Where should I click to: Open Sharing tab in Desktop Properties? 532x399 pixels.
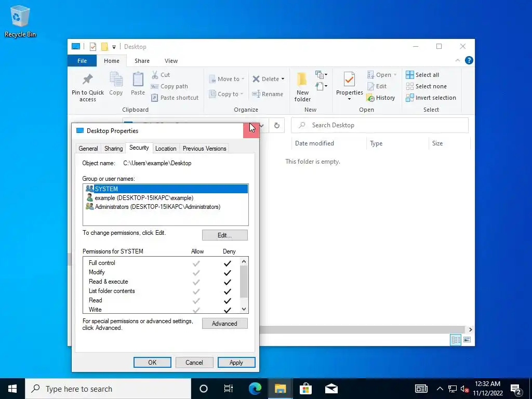pos(113,148)
